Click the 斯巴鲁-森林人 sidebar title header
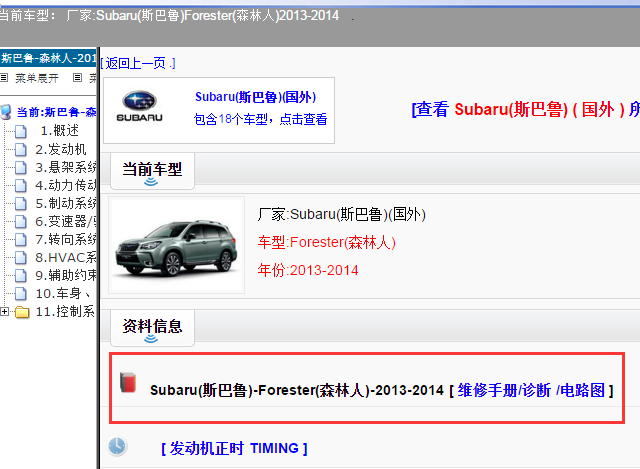The height and width of the screenshot is (469, 640). click(x=48, y=58)
